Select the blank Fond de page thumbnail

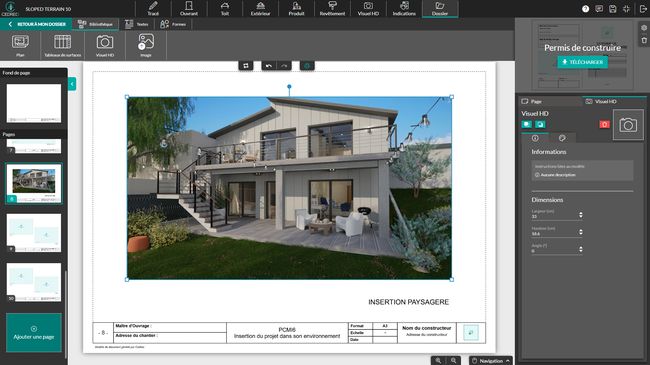click(34, 103)
